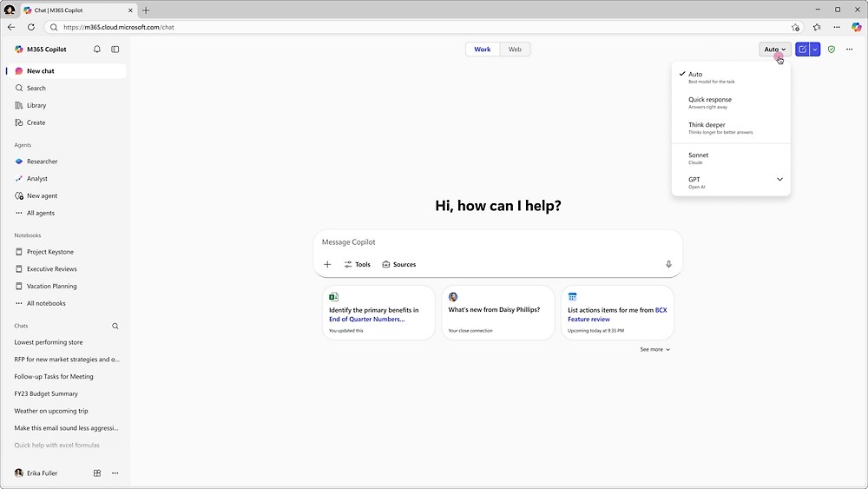Click the M365 Copilot logo
The image size is (868, 489).
click(19, 50)
